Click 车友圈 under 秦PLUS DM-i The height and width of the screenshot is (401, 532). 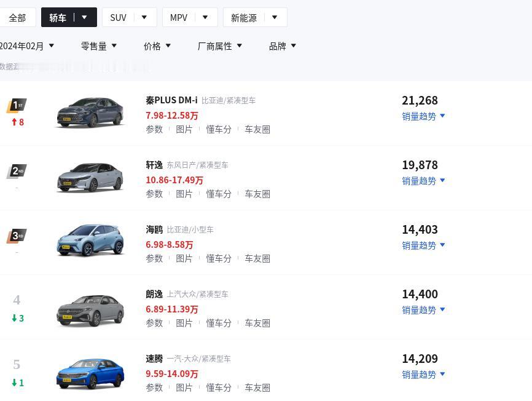coord(257,129)
